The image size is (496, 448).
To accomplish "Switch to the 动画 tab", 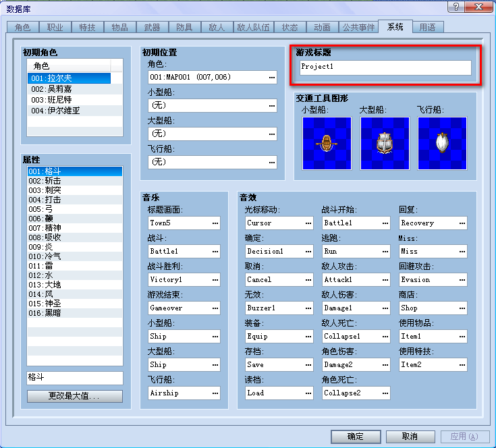I will pyautogui.click(x=323, y=27).
